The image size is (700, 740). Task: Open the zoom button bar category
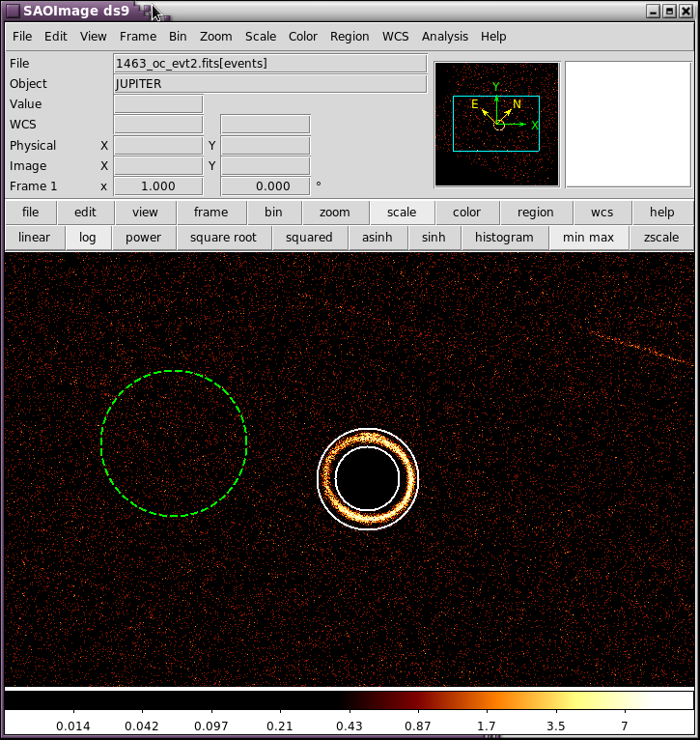tap(335, 213)
